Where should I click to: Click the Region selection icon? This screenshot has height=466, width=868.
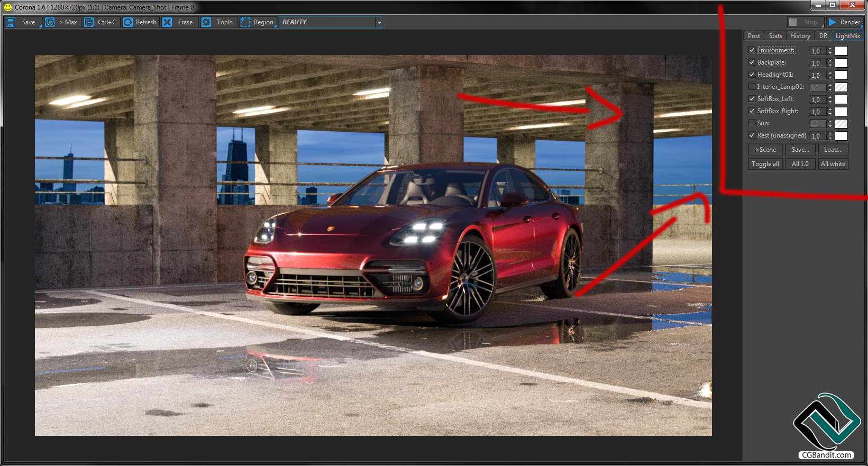(245, 22)
